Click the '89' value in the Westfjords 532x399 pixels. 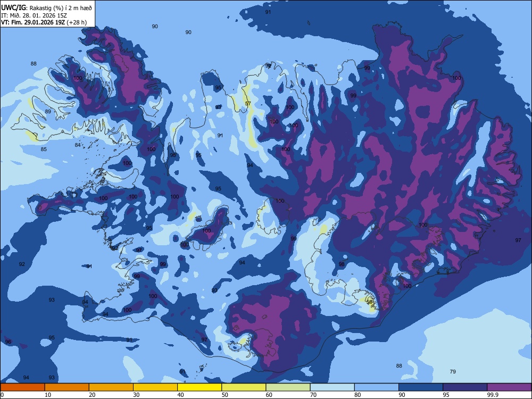[x=48, y=111]
